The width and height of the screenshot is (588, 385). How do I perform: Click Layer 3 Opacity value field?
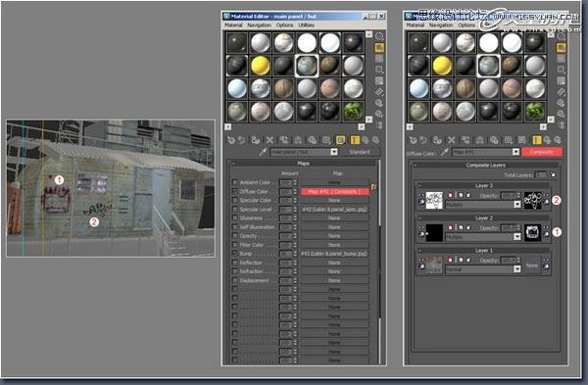[509, 195]
